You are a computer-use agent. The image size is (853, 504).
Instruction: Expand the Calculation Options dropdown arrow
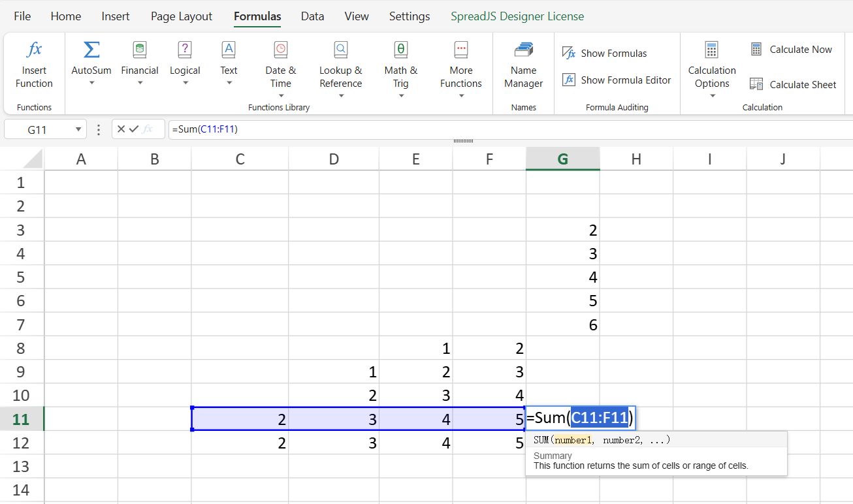pyautogui.click(x=712, y=96)
